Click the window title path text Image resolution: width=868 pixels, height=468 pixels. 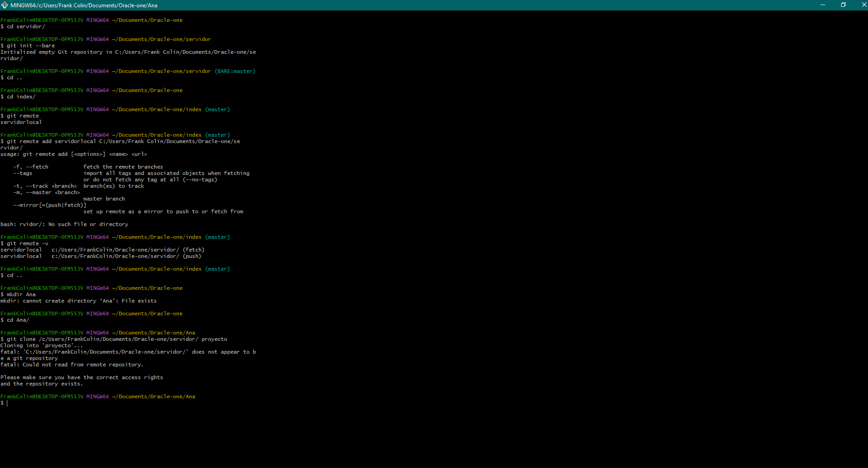point(84,5)
